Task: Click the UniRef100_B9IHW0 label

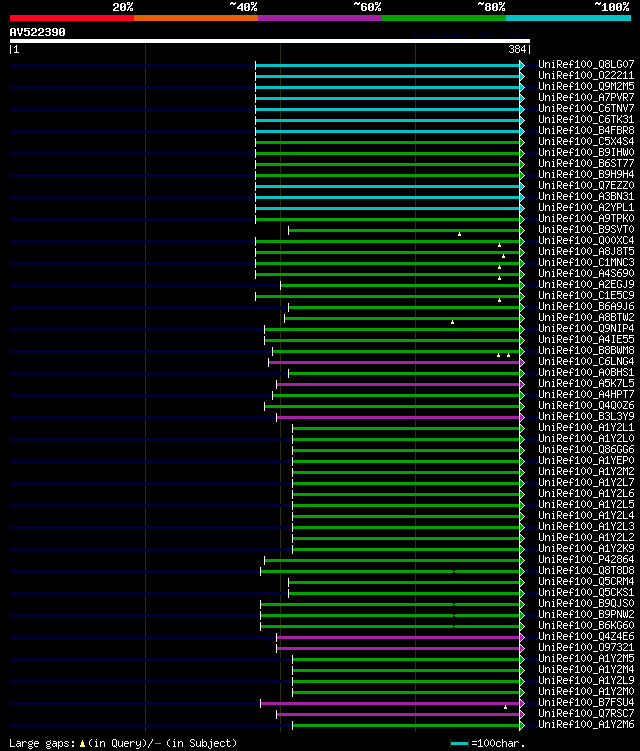Action: (x=586, y=152)
